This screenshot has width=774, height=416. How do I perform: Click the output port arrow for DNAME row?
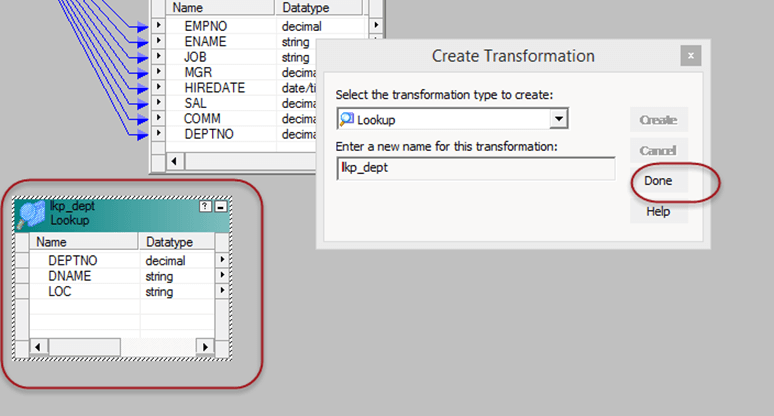tap(221, 276)
